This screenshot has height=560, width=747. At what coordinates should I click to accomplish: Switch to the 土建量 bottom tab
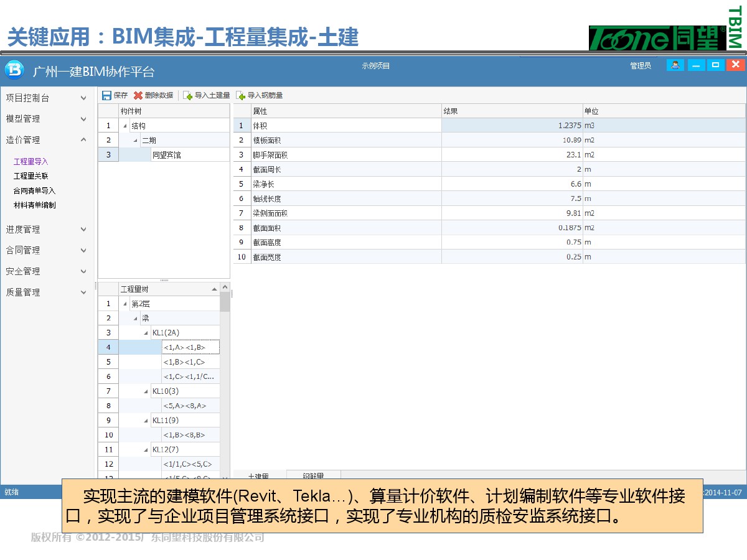point(258,477)
